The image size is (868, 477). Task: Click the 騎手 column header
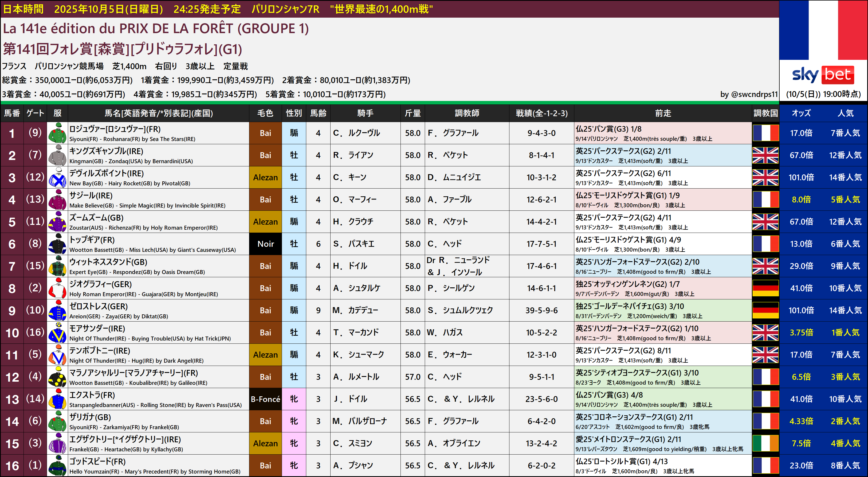[365, 113]
